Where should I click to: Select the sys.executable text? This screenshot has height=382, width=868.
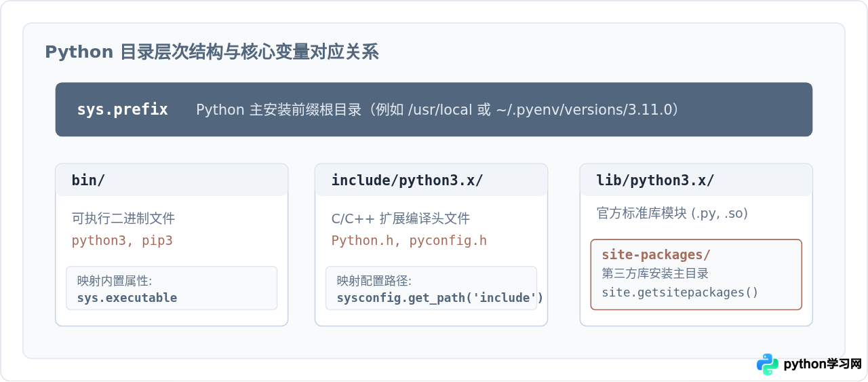(x=127, y=298)
